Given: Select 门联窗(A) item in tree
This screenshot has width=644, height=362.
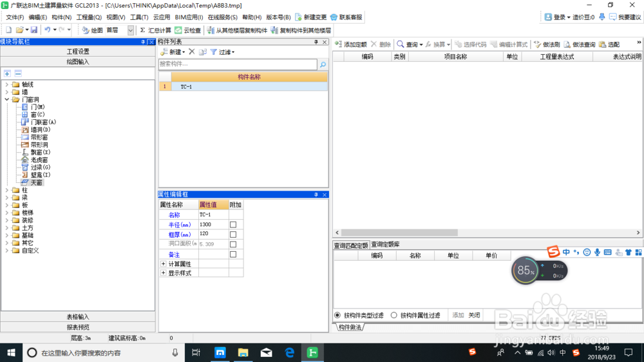Looking at the screenshot, I should click(x=39, y=122).
